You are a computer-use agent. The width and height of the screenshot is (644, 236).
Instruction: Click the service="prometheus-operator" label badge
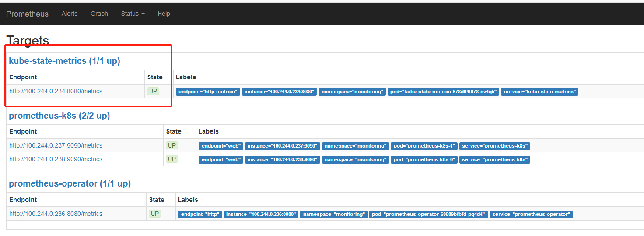[531, 214]
